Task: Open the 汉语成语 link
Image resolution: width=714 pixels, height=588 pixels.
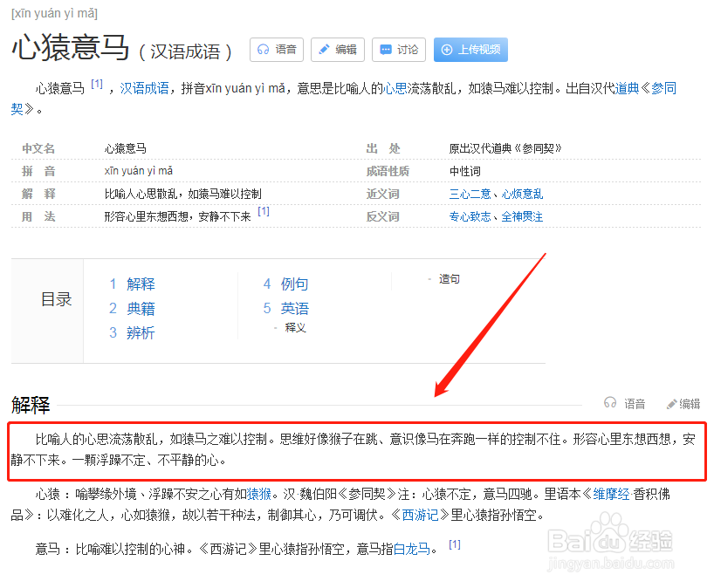Action: tap(142, 88)
